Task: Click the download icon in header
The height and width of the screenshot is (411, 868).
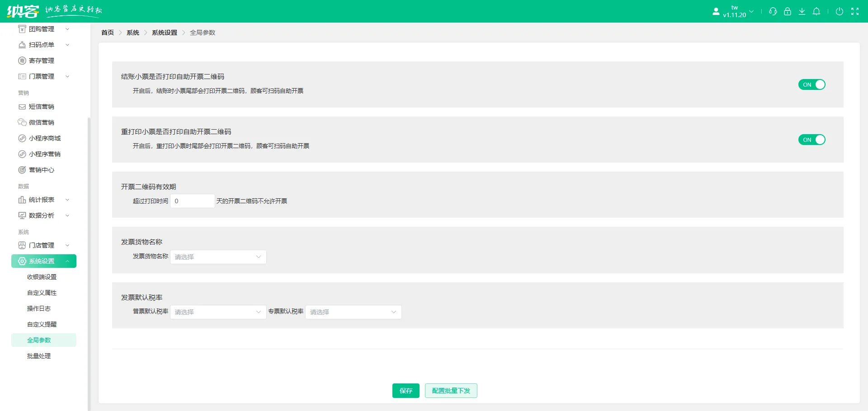Action: (802, 11)
